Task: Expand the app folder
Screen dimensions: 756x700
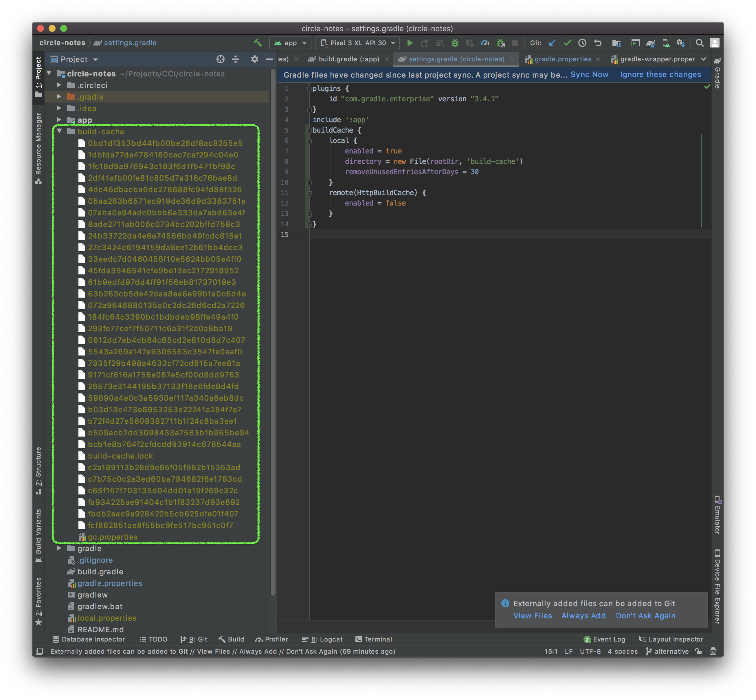Action: pyautogui.click(x=59, y=120)
